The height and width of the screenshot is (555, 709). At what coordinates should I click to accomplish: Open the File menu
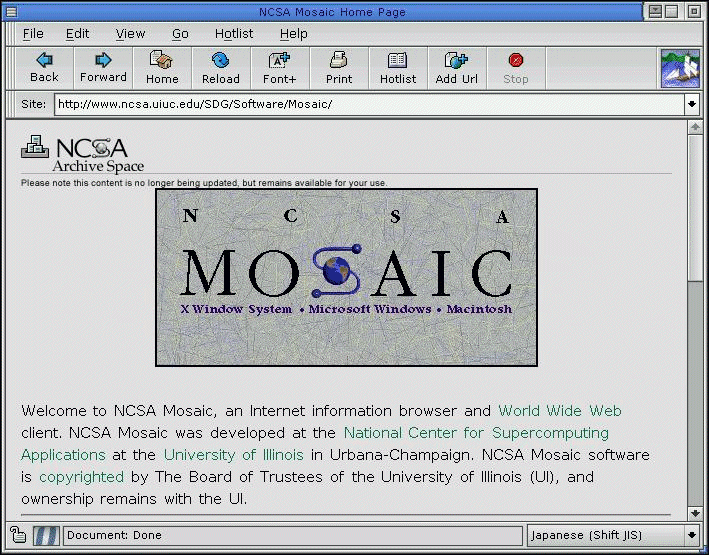(33, 33)
